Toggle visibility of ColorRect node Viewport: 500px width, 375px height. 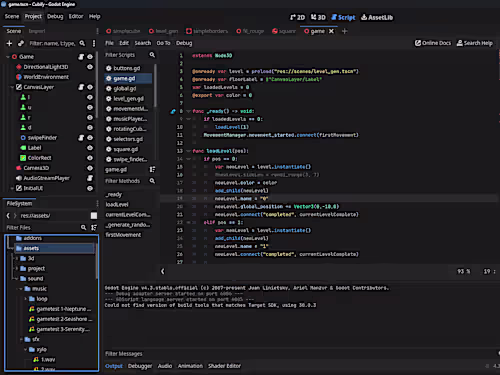(x=90, y=158)
